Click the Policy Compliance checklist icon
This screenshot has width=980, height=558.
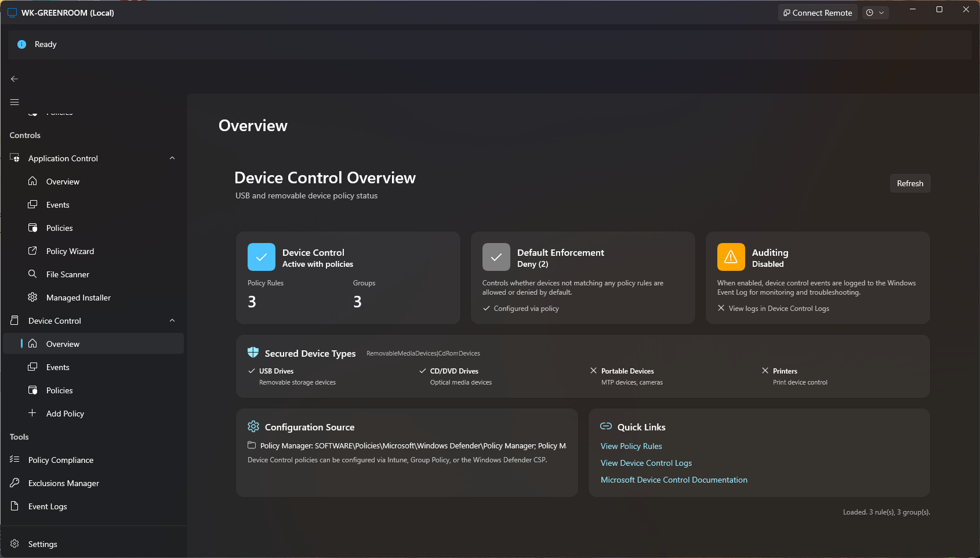pos(14,459)
